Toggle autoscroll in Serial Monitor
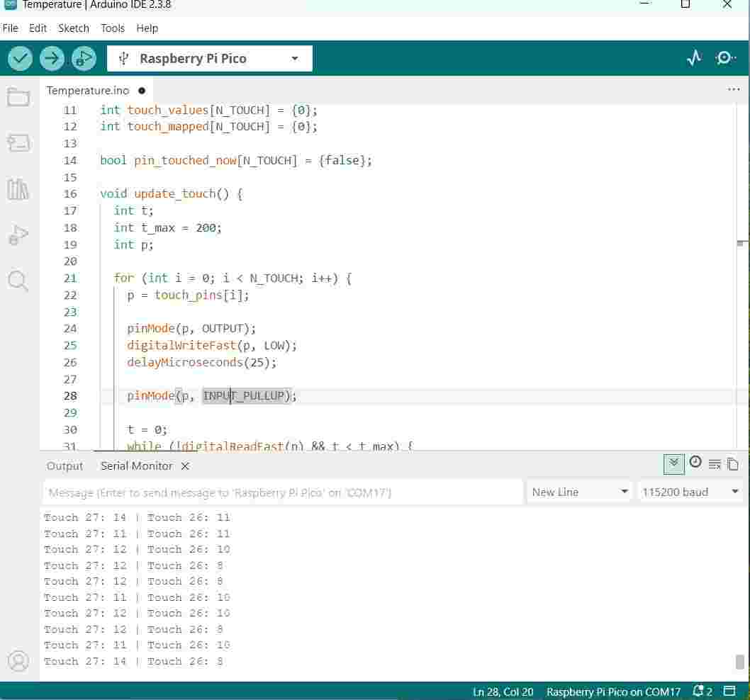Viewport: 750px width, 700px height. 673,464
